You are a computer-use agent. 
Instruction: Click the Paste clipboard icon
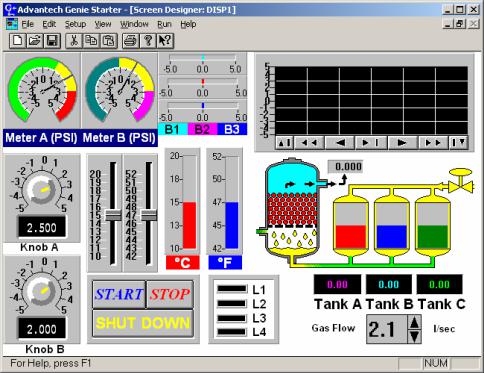pyautogui.click(x=109, y=41)
